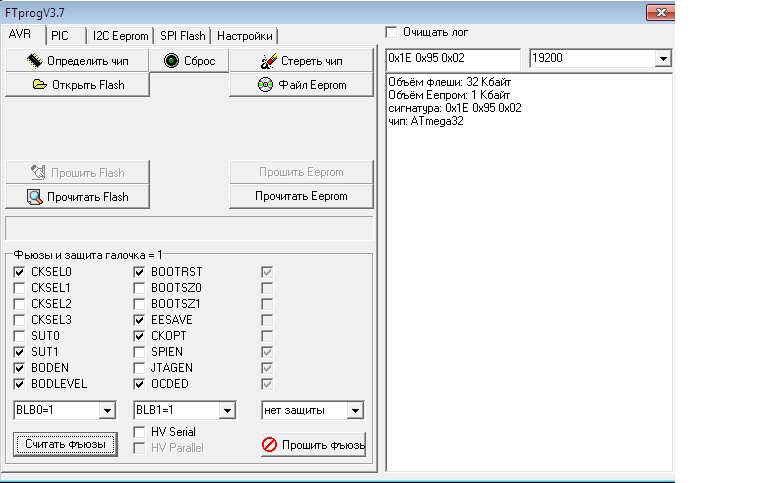Expand the нет защиты protection dropdown
Viewport: 768px width, 483px height.
point(355,410)
